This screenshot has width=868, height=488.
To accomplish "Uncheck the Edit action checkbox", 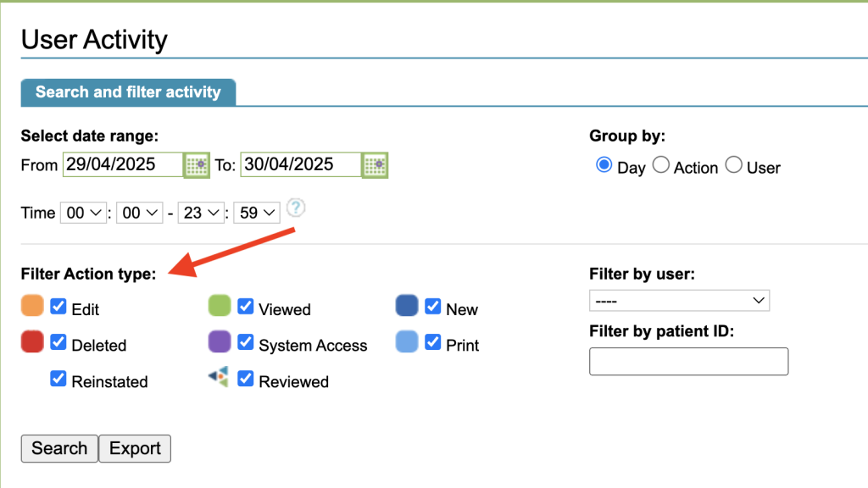I will 58,307.
